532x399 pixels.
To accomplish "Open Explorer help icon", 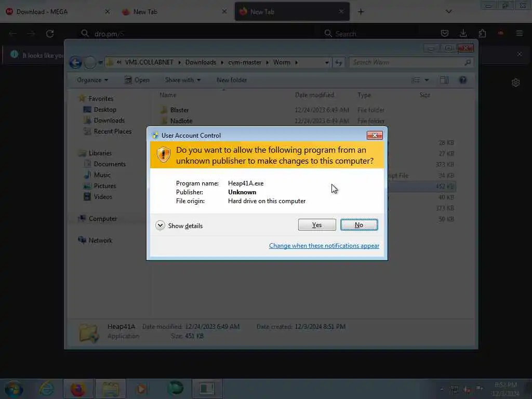I will tap(463, 80).
